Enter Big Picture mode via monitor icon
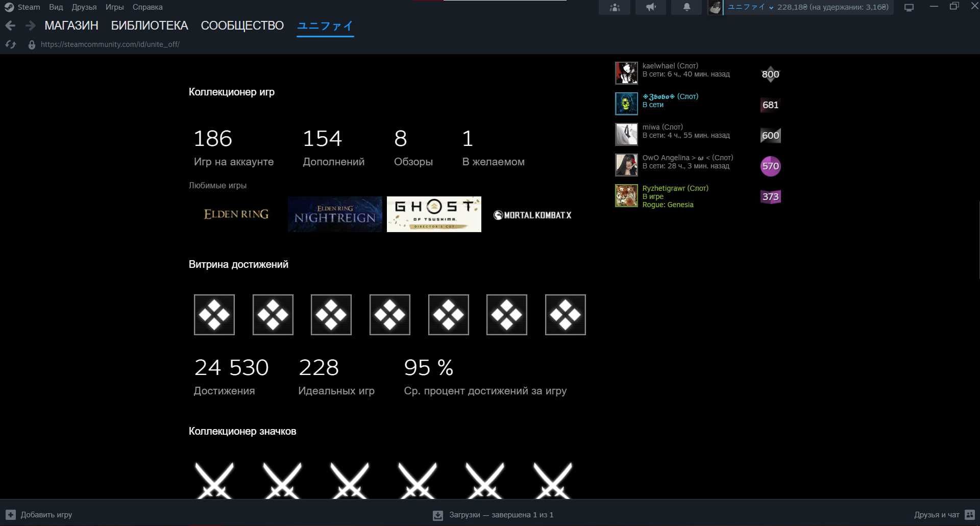This screenshot has height=526, width=980. (909, 7)
